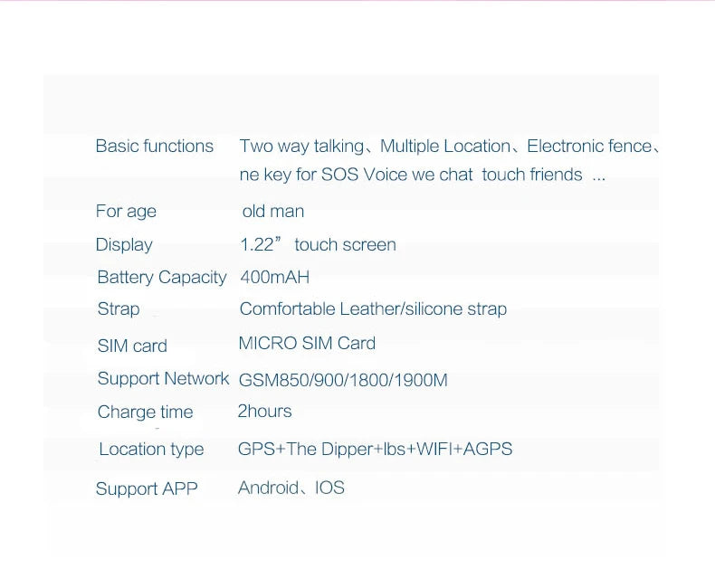This screenshot has height=588, width=715.
Task: Select the "Two way talking" text
Action: (x=301, y=147)
